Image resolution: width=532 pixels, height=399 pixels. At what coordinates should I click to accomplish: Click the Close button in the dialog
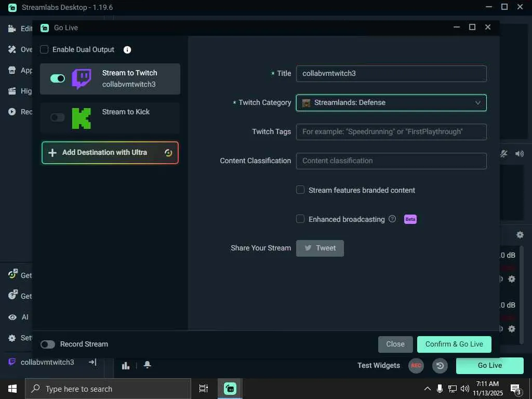click(395, 344)
